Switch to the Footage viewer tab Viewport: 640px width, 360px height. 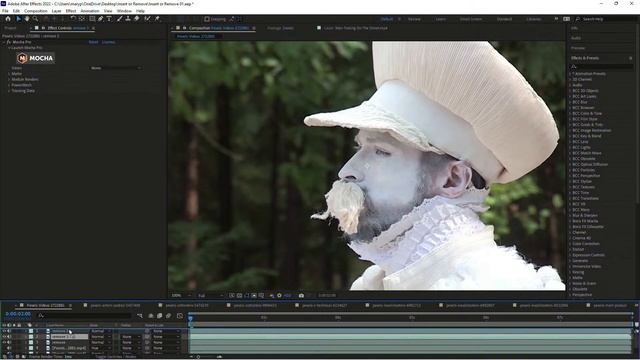click(280, 28)
